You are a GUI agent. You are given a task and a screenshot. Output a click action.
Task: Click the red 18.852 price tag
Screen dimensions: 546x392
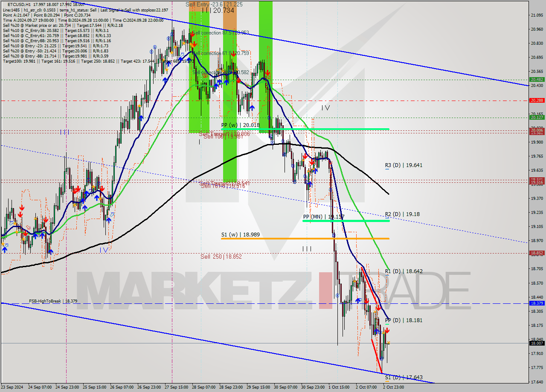(537, 253)
